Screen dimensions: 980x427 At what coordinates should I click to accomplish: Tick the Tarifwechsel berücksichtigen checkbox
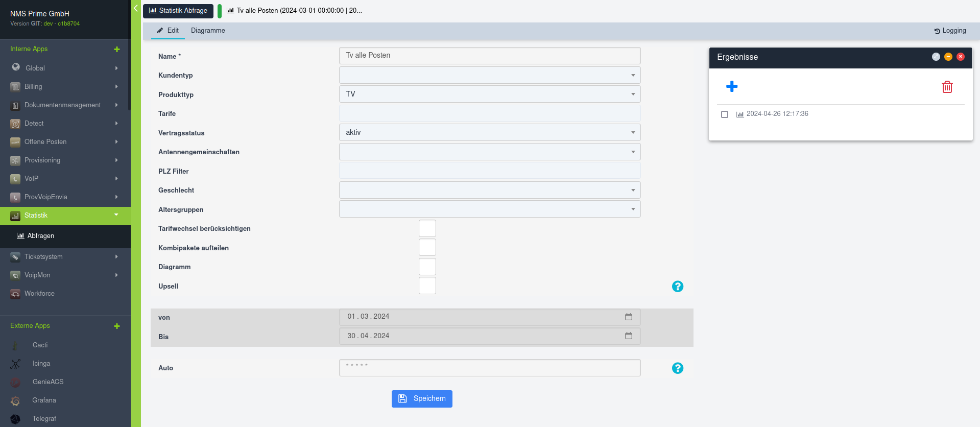click(x=427, y=228)
